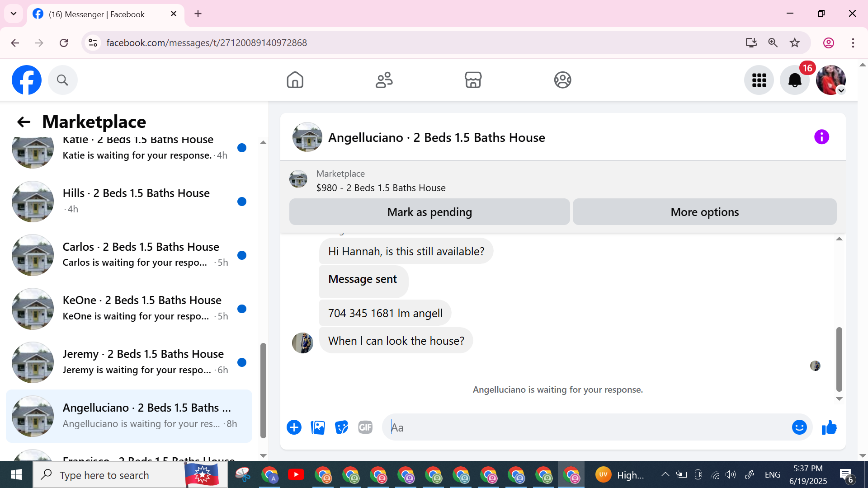The height and width of the screenshot is (488, 868).
Task: Click the 'When I can look the house?' message
Action: (x=396, y=341)
